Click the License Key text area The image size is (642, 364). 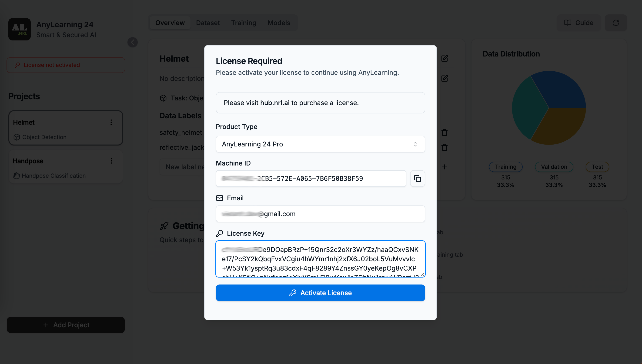320,259
